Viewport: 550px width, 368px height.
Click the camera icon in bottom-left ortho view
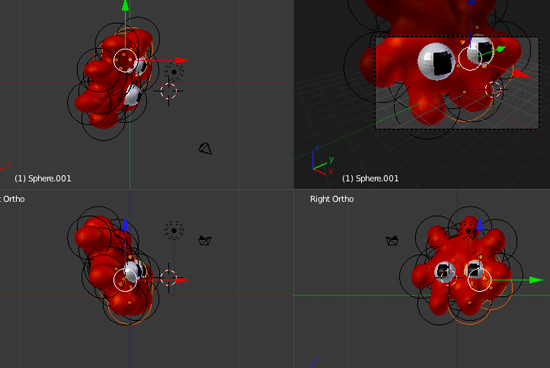click(x=205, y=241)
